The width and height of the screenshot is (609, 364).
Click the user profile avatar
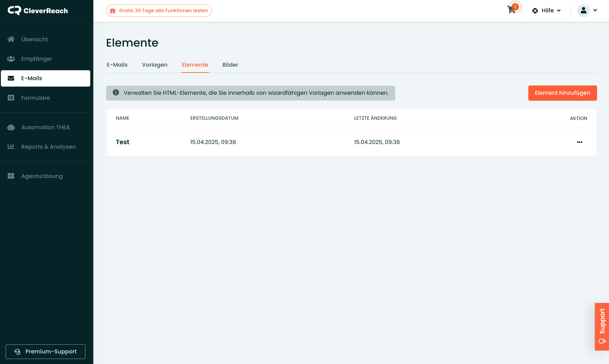583,10
